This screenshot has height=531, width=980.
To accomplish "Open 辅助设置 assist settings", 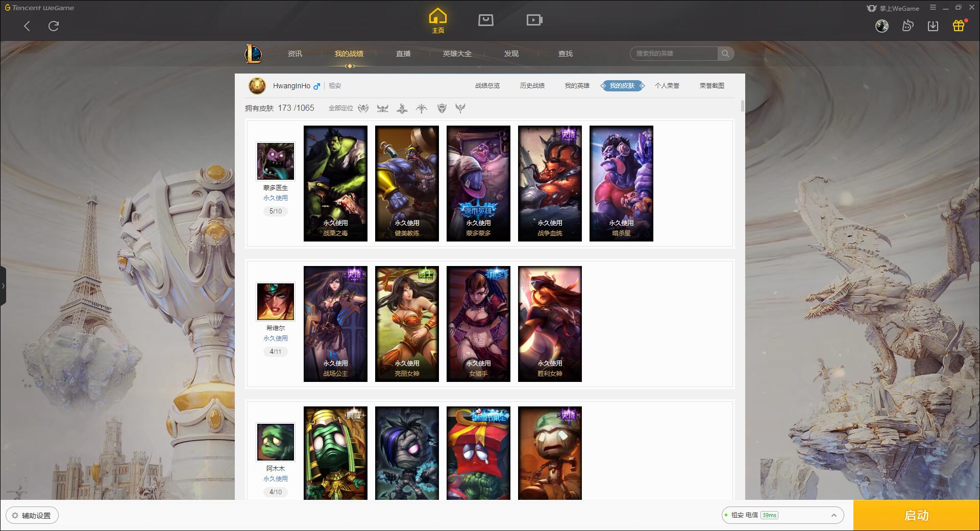I will click(32, 516).
